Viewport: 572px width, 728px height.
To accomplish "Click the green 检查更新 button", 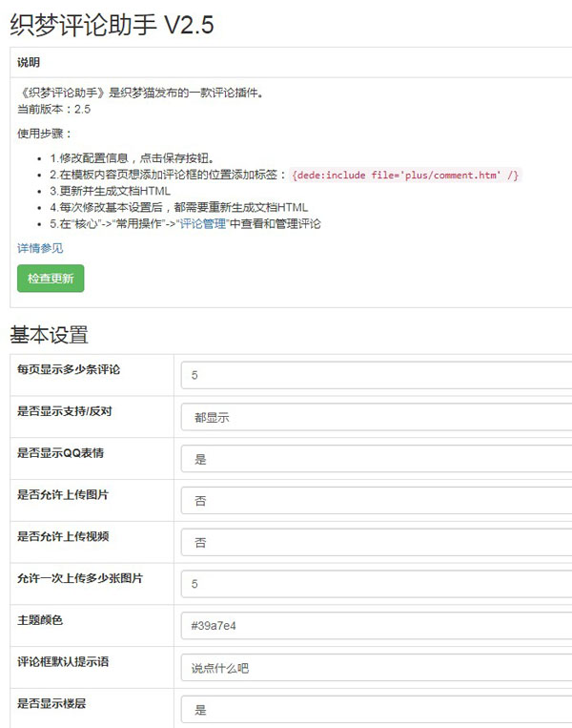I will pyautogui.click(x=51, y=278).
